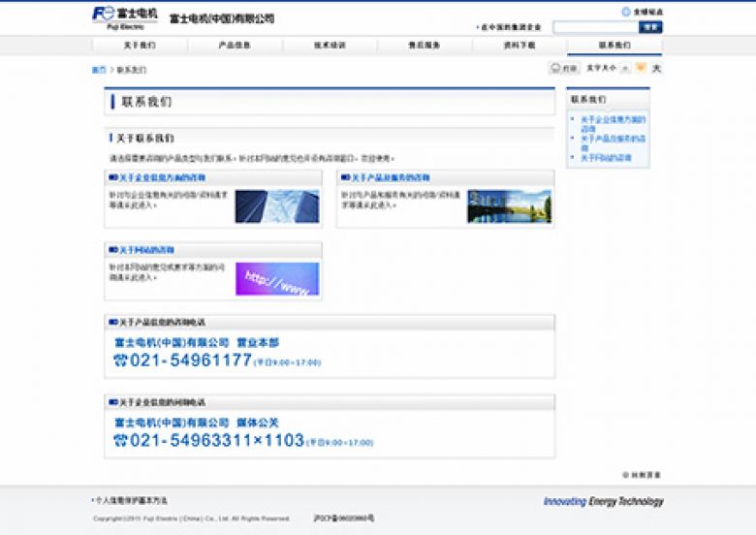Open the 在中国的集团企业 link
Screen dimensions: 756x535
coord(509,27)
